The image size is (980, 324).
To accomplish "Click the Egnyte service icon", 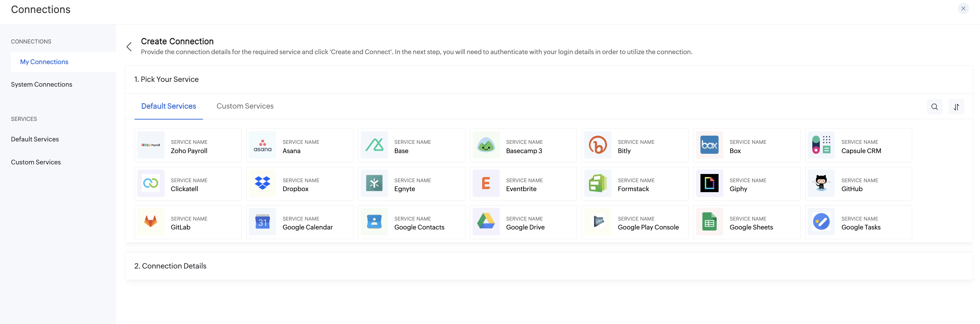I will (x=374, y=183).
